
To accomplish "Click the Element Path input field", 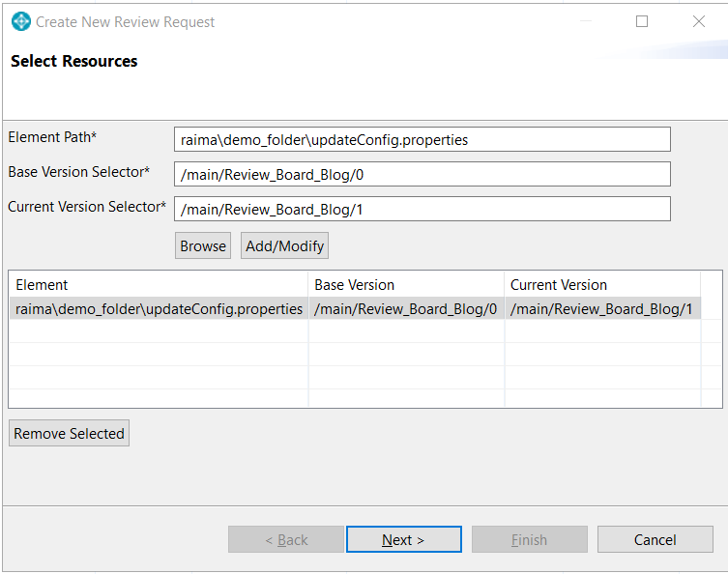I will click(422, 139).
